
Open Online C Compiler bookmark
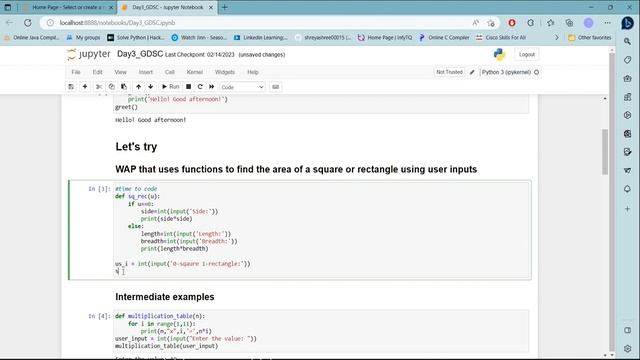pyautogui.click(x=444, y=38)
